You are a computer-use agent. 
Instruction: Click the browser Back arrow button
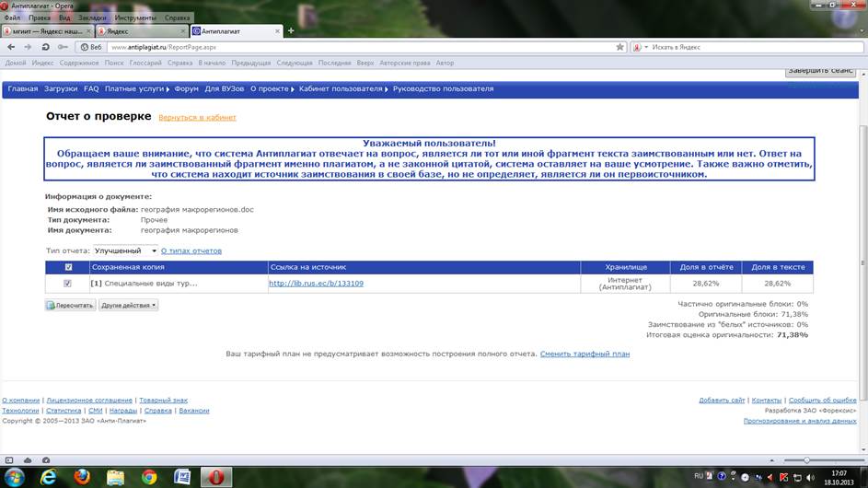[11, 46]
